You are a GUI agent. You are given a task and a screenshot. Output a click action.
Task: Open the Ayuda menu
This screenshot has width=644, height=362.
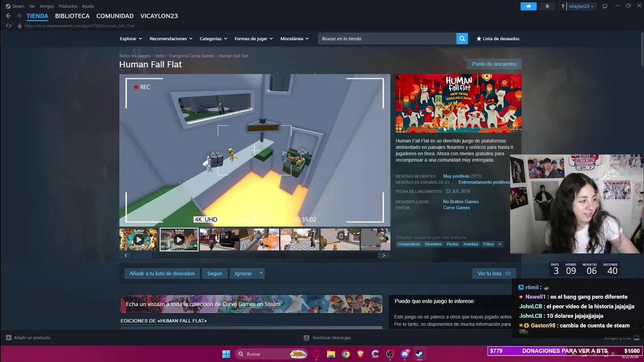[x=88, y=6]
